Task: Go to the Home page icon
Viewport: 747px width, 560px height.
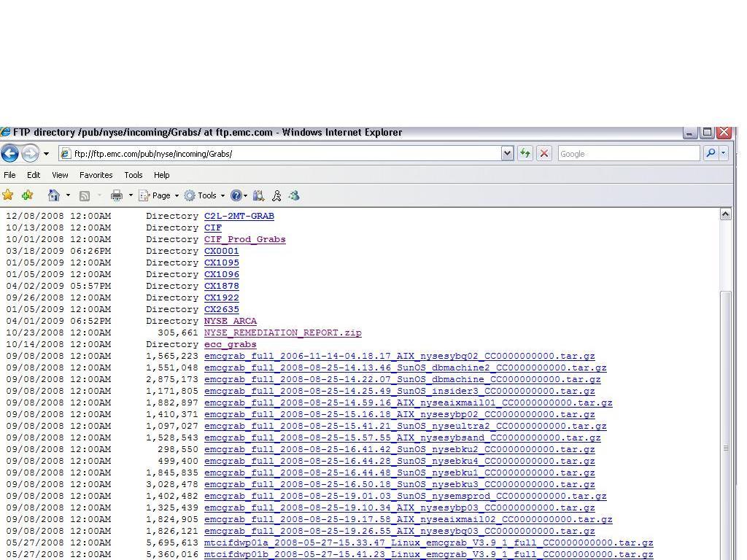Action: click(x=54, y=195)
